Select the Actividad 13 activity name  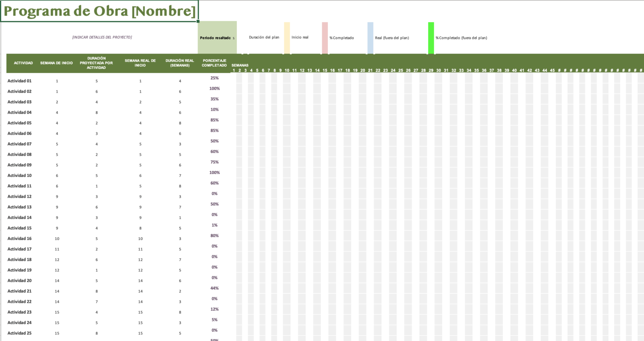pos(19,207)
